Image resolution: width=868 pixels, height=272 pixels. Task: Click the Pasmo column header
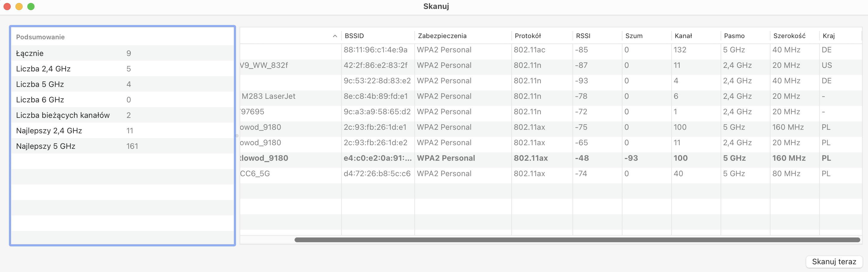click(x=745, y=36)
